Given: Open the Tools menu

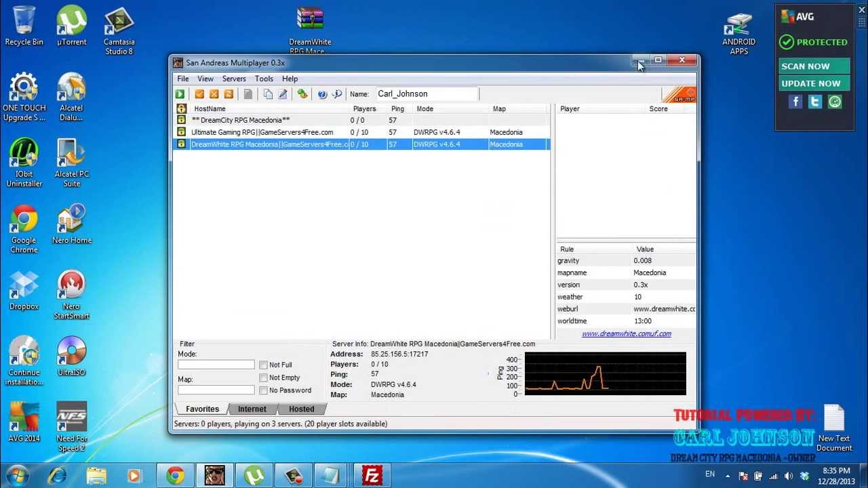Looking at the screenshot, I should pyautogui.click(x=264, y=79).
